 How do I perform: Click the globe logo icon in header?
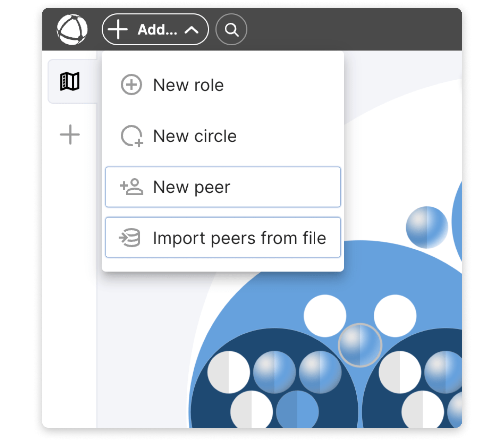click(72, 30)
